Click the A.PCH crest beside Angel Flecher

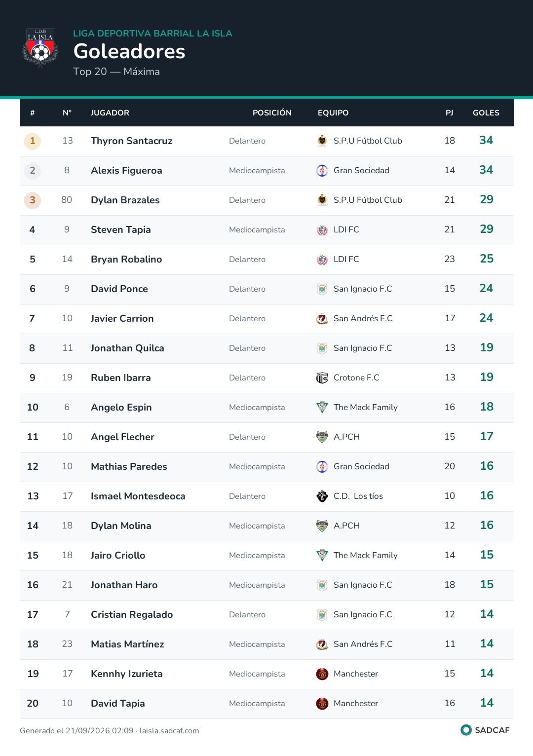click(x=322, y=437)
